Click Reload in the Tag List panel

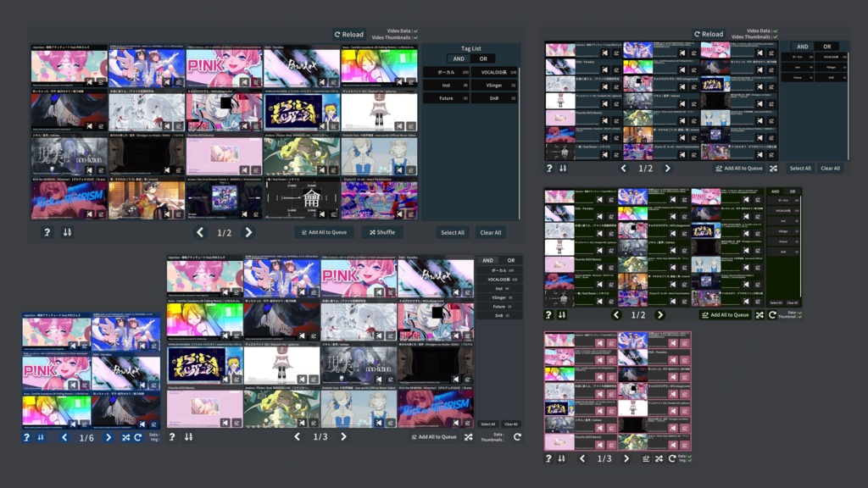pyautogui.click(x=348, y=34)
